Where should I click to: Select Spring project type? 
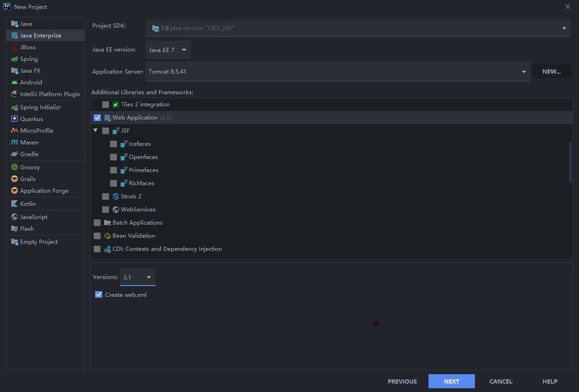45,59
